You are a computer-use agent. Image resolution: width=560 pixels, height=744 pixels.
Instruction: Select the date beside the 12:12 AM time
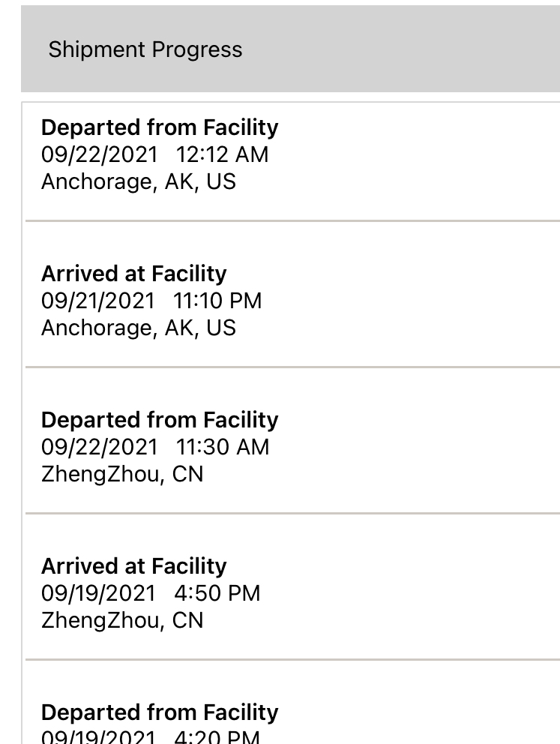pyautogui.click(x=100, y=154)
